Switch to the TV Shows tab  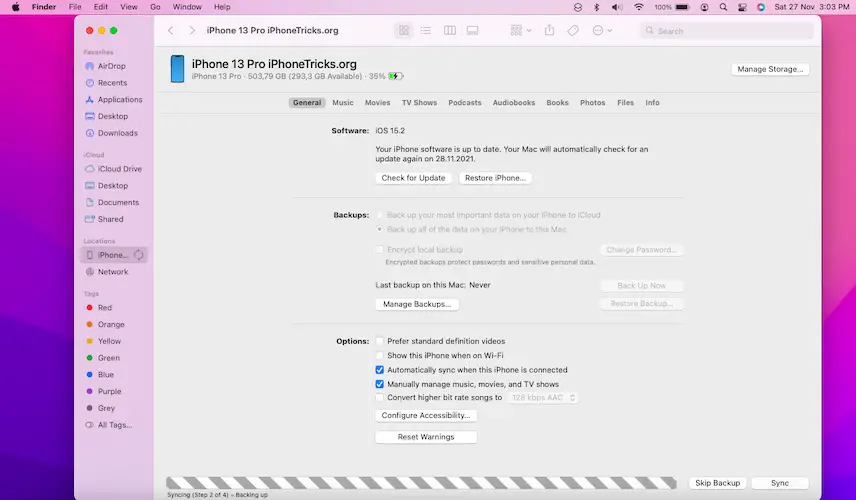pyautogui.click(x=419, y=103)
